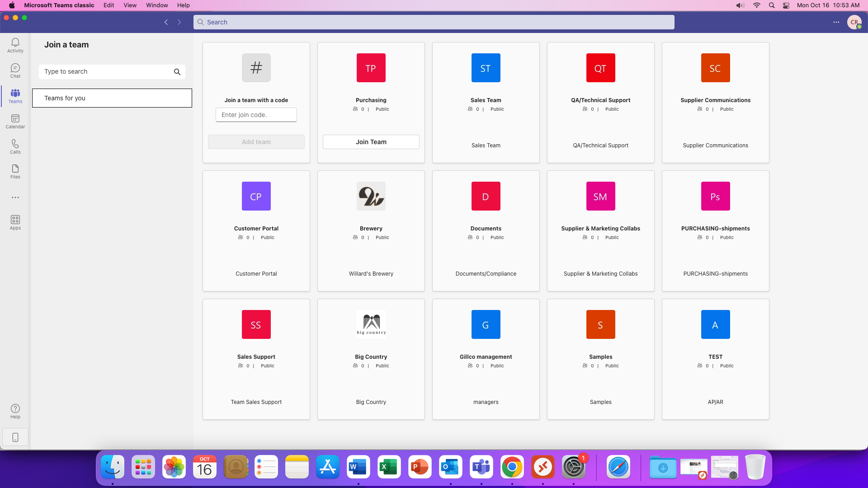Viewport: 868px width, 488px height.
Task: Select the Brewery team card thumbnail
Action: [371, 196]
